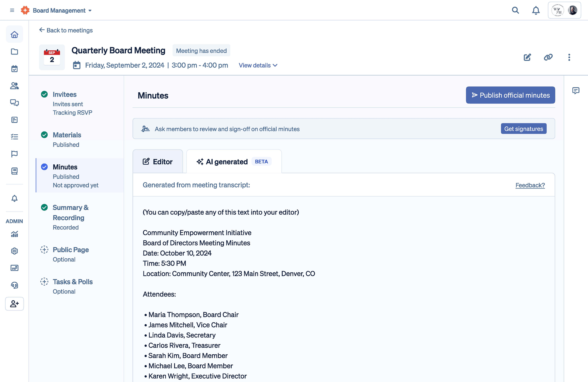Open the edit meeting icon

click(527, 57)
